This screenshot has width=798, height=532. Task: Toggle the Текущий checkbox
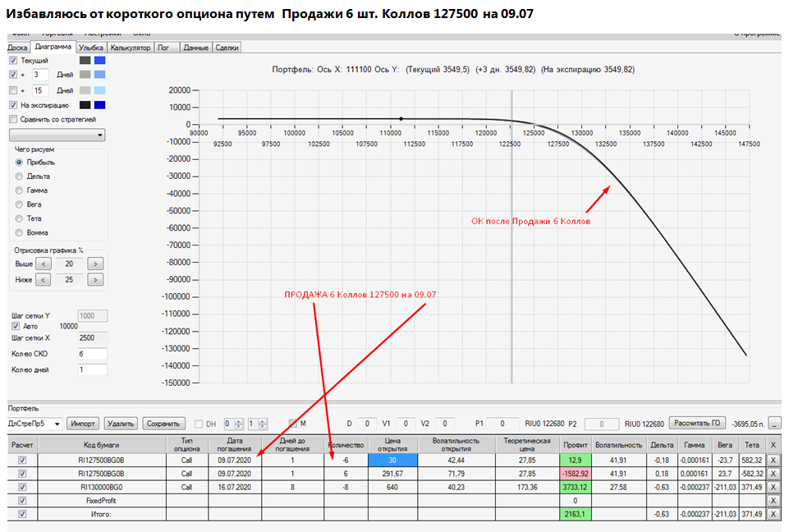13,60
